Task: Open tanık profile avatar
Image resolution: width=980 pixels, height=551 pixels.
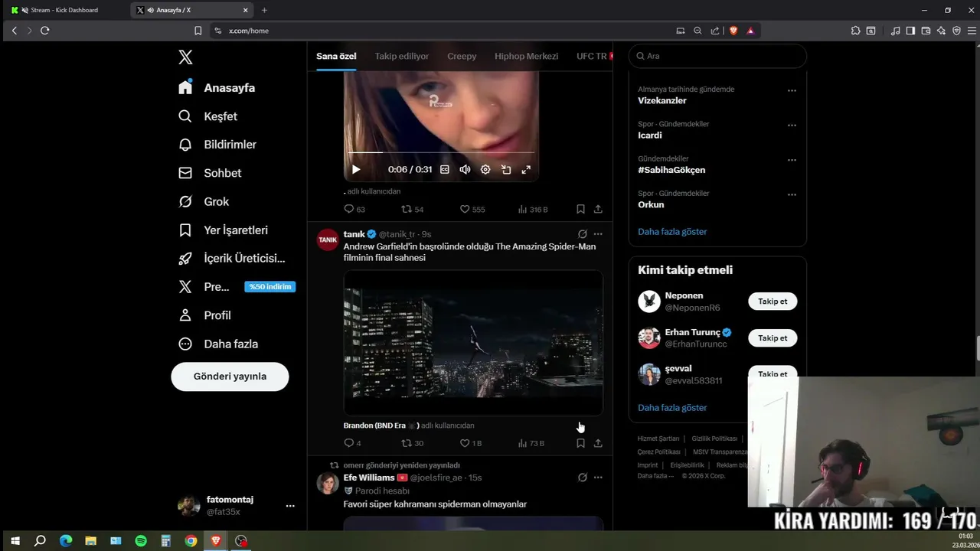Action: click(328, 240)
